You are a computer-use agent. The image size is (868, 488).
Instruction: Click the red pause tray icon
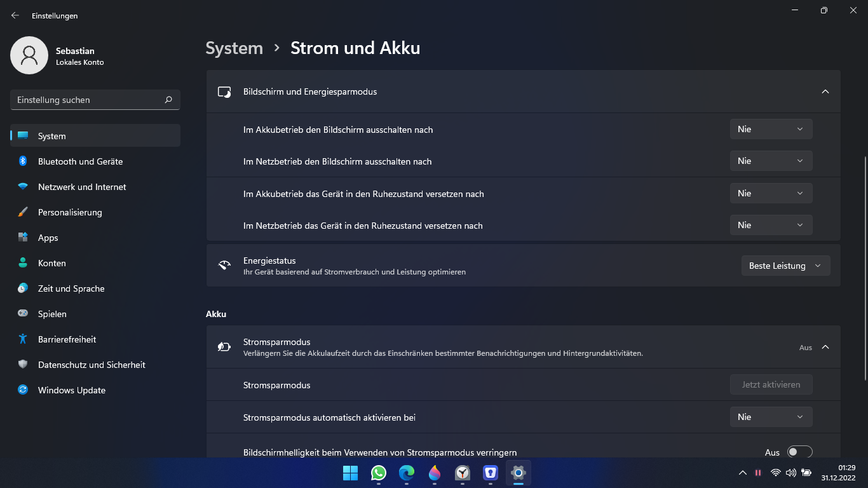tap(758, 473)
